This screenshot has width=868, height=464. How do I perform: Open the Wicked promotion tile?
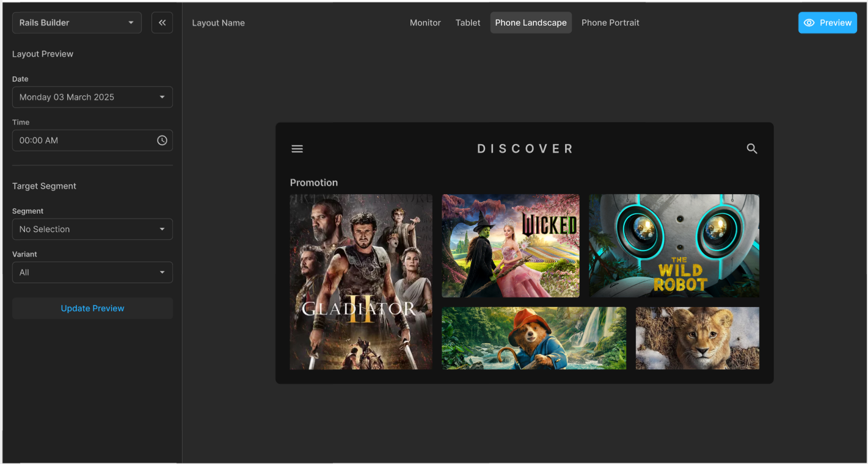511,246
